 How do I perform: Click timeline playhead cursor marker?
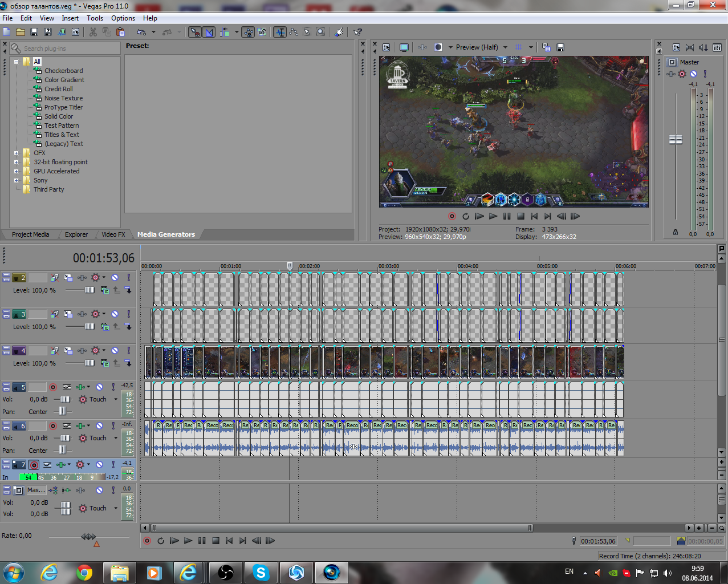(290, 266)
